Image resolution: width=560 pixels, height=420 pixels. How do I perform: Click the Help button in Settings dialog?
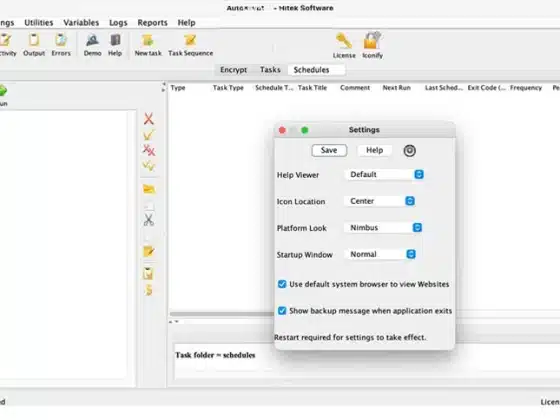click(x=374, y=150)
